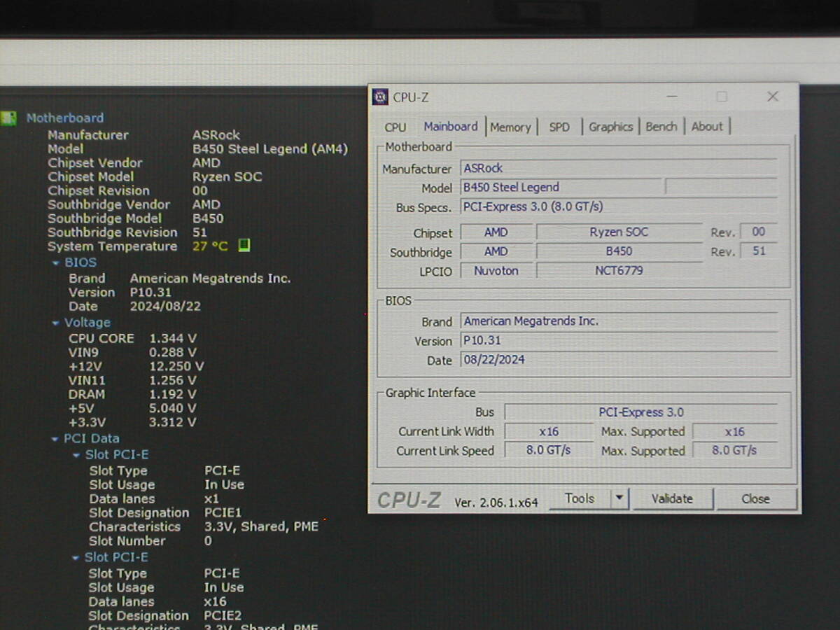Open the Bench tab
Screen dimensions: 840x630
click(x=661, y=127)
